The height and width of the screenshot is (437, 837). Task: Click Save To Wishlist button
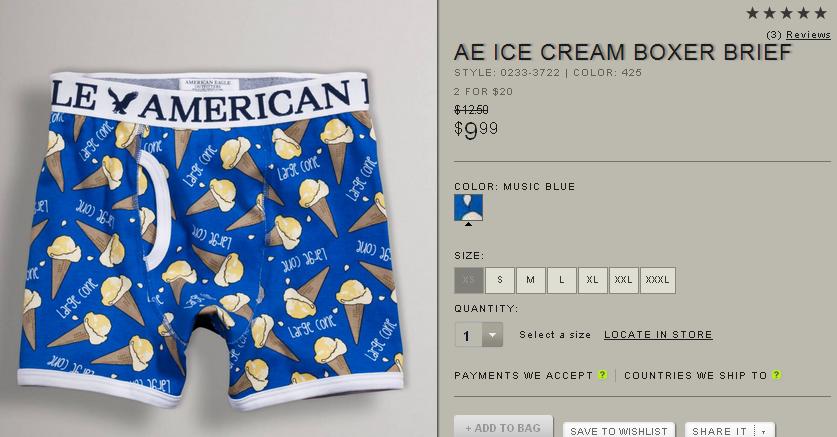[x=619, y=431]
